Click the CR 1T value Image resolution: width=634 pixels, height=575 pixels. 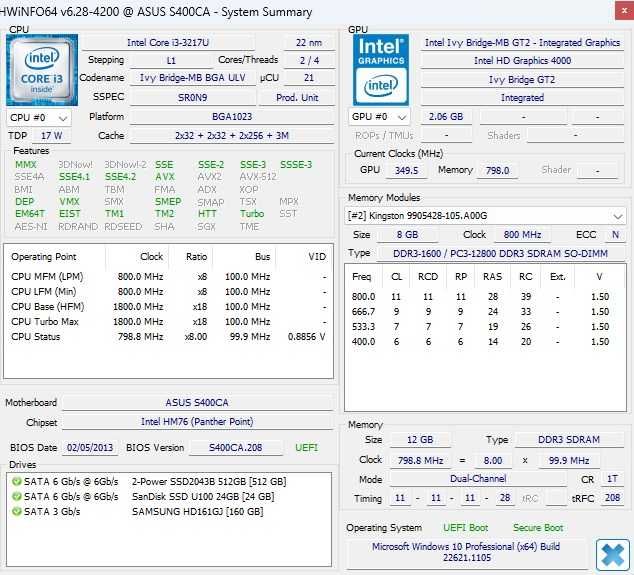pos(613,479)
